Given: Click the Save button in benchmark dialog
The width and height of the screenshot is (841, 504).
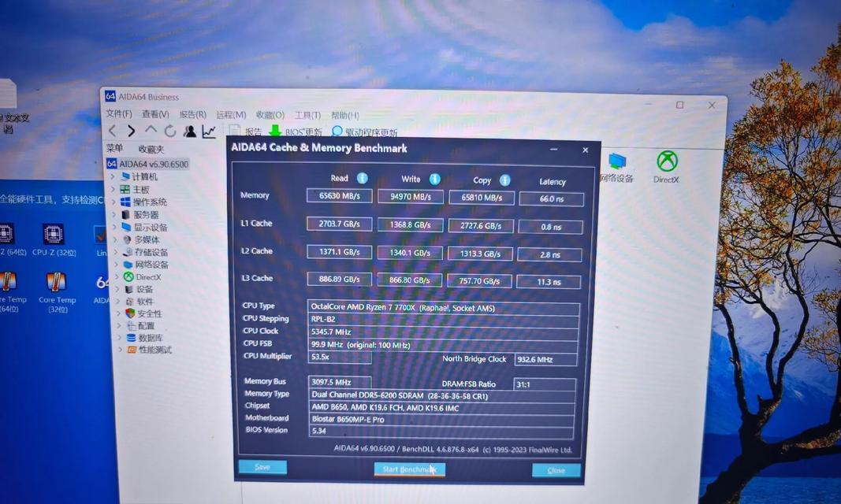Looking at the screenshot, I should click(262, 467).
